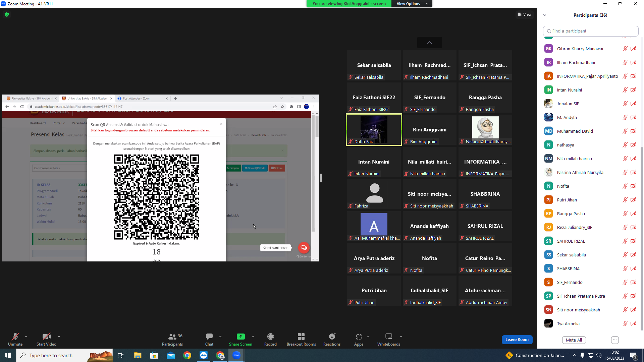The height and width of the screenshot is (362, 644).
Task: Open File Explorer from the taskbar
Action: click(x=138, y=355)
